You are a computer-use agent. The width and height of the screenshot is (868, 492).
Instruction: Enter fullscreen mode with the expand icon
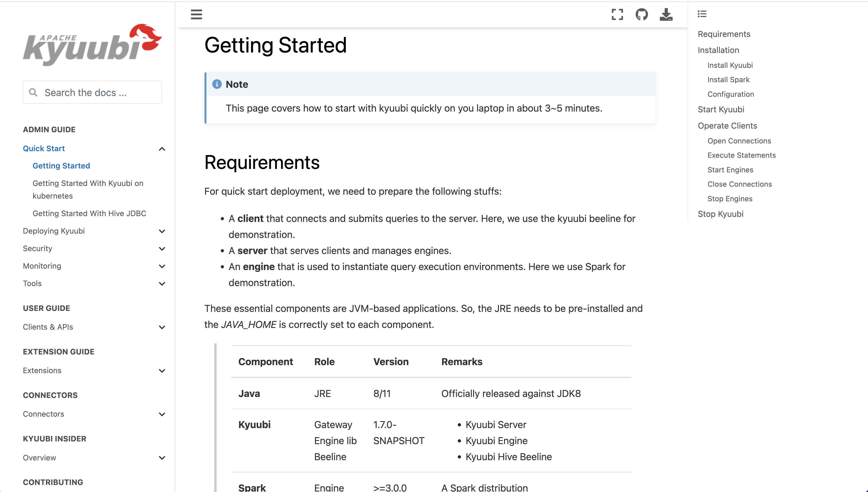tap(617, 15)
